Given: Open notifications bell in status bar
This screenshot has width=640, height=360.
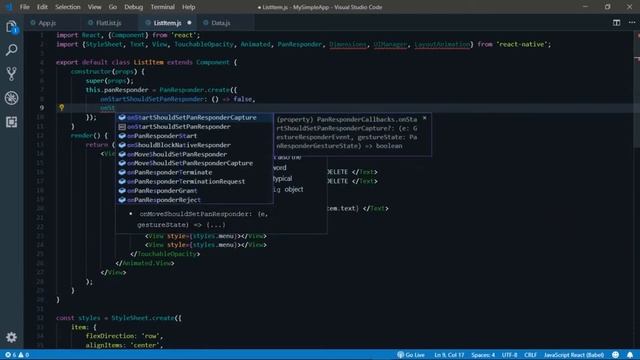Looking at the screenshot, I should point(630,355).
